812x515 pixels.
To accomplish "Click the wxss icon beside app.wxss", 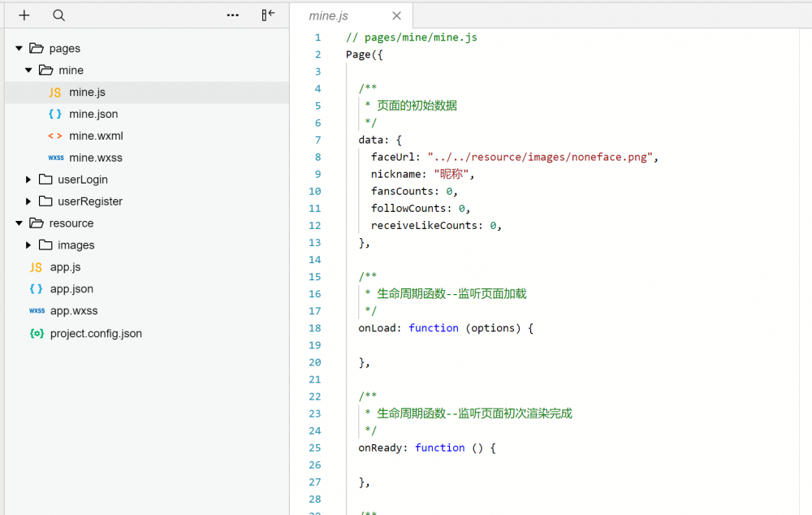I will (x=37, y=311).
